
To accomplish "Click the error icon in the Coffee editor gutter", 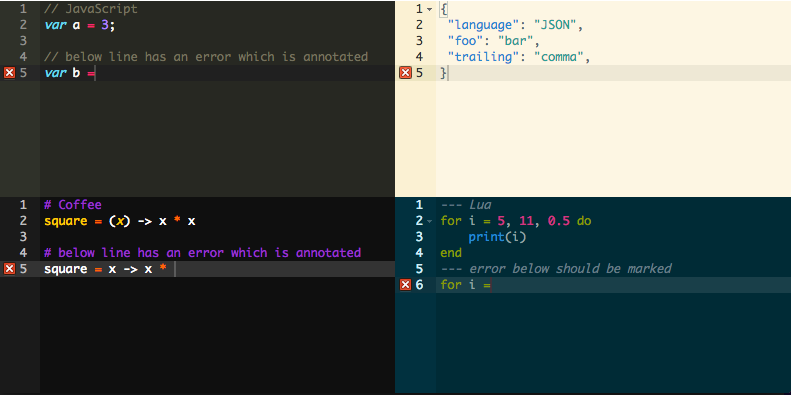I will pyautogui.click(x=10, y=269).
